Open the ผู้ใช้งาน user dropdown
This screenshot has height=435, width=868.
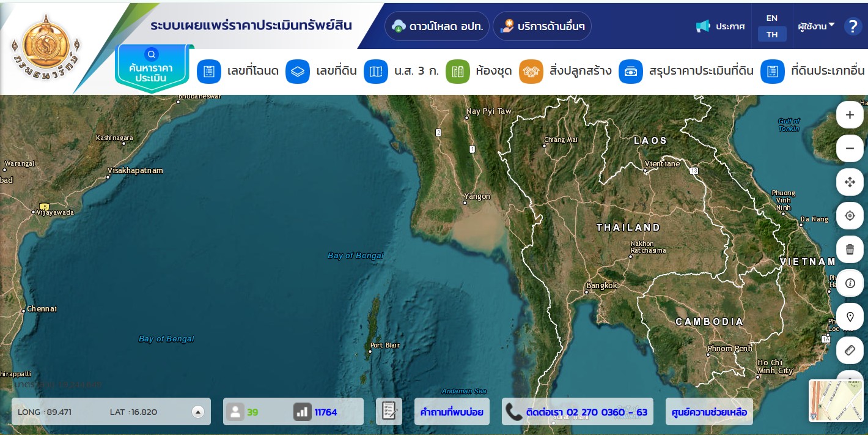coord(816,26)
